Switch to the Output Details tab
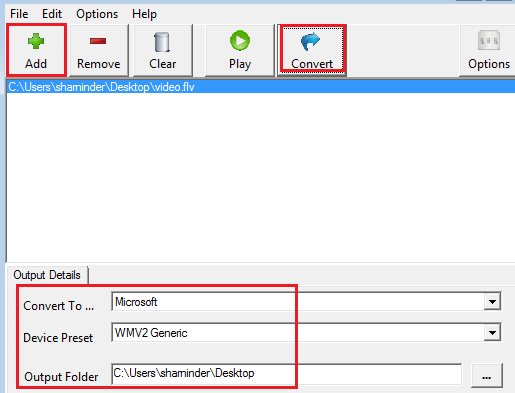Viewport: 515px width, 393px height. click(47, 275)
